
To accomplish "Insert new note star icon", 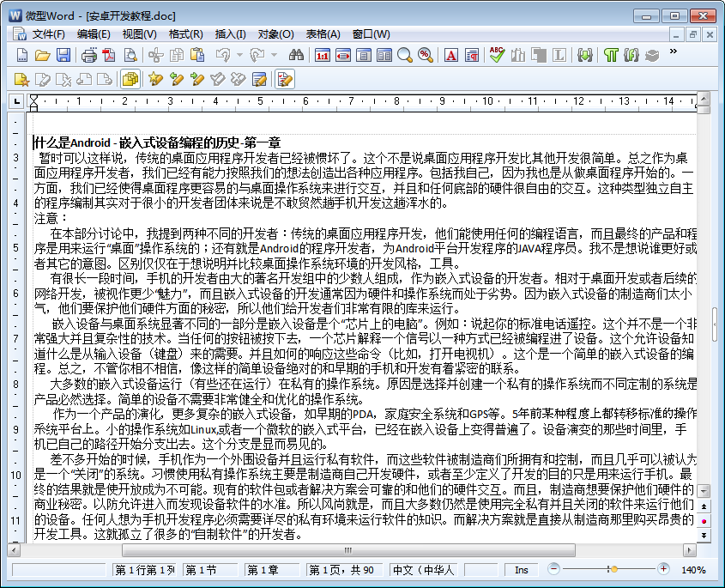I will tap(21, 80).
